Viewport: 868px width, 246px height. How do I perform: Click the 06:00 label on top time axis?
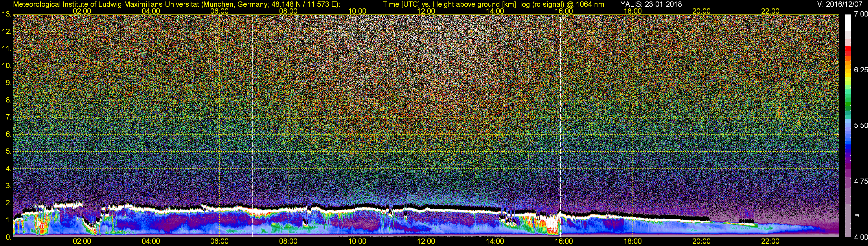coord(219,11)
